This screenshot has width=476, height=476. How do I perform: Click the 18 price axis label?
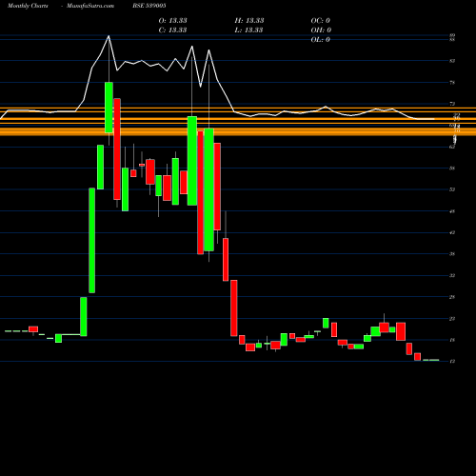(452, 340)
